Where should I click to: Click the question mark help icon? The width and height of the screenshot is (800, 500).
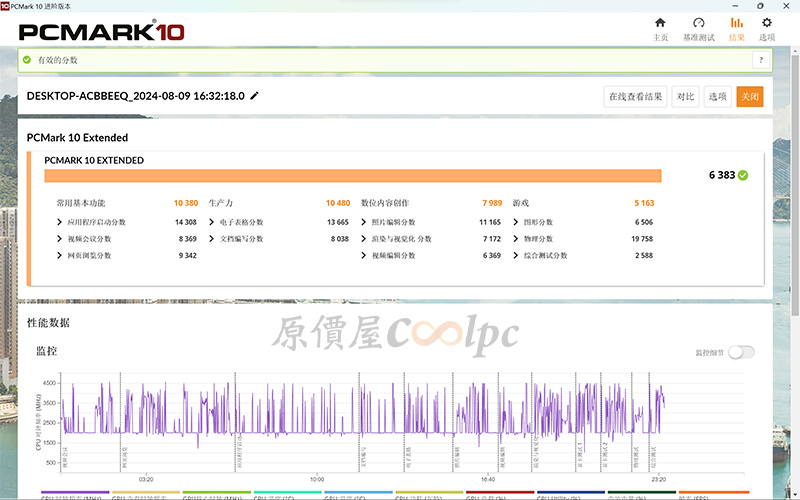759,60
